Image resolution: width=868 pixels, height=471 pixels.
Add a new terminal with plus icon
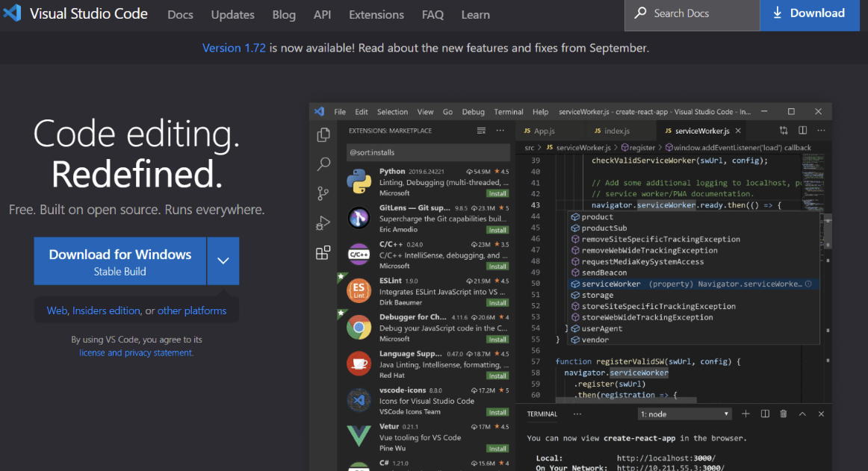tap(745, 414)
